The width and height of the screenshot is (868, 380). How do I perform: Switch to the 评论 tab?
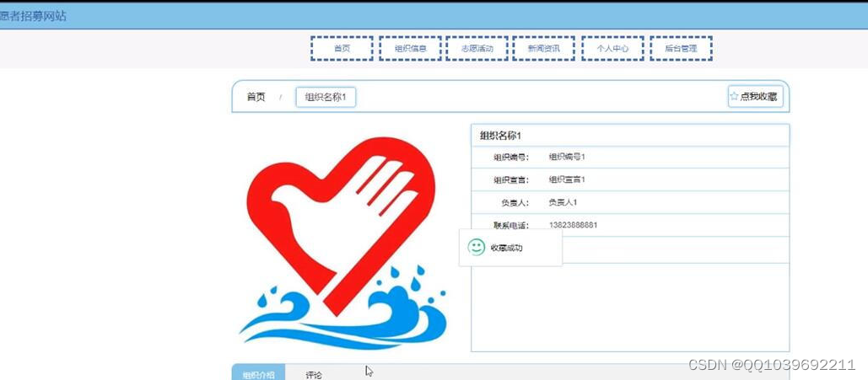click(x=313, y=374)
